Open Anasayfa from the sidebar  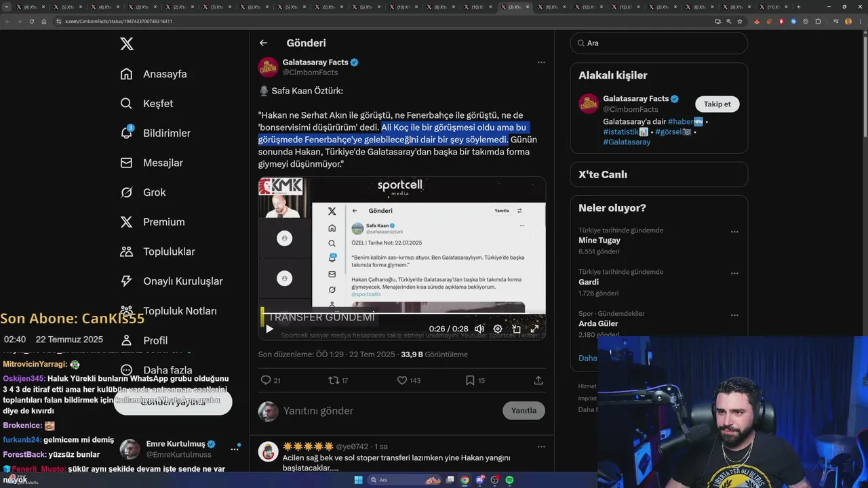tap(153, 74)
